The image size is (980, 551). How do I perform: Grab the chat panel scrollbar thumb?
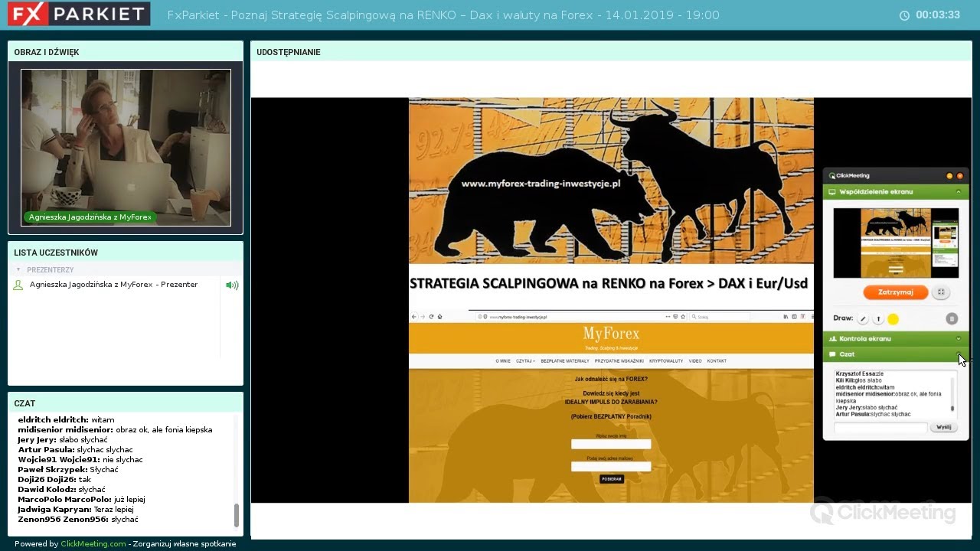pos(236,515)
